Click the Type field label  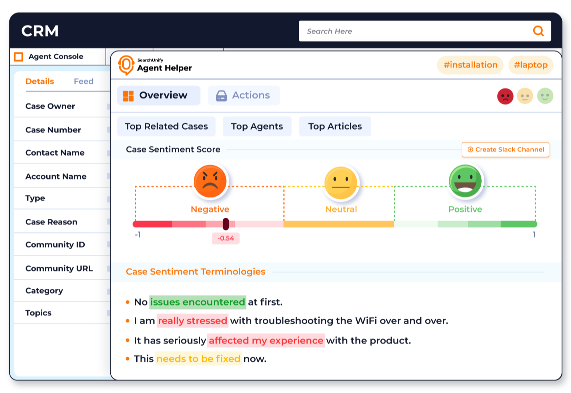click(35, 199)
